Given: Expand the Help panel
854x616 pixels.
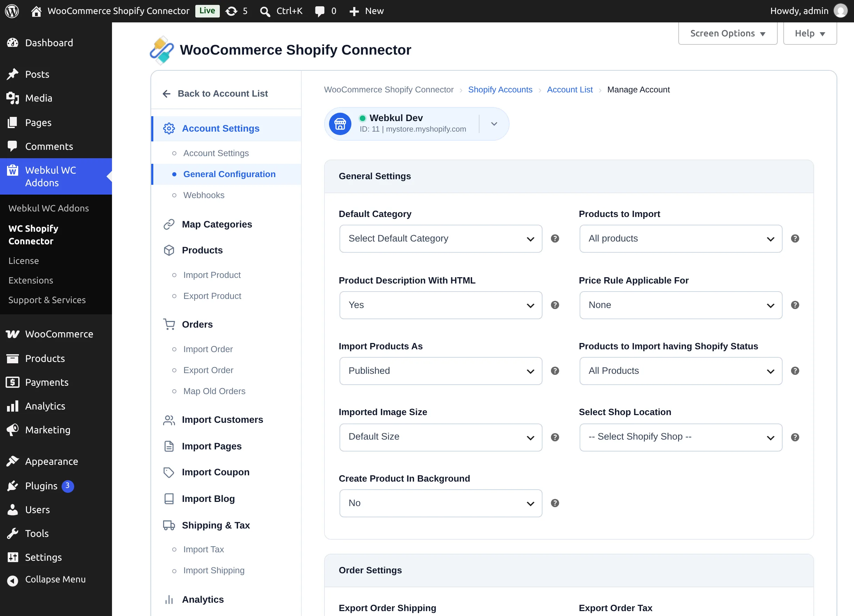Looking at the screenshot, I should (x=810, y=34).
